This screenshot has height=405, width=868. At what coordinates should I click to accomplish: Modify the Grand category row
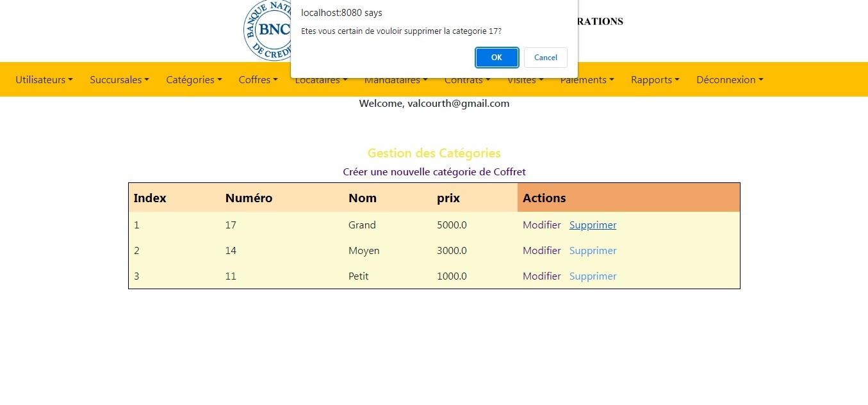tap(541, 225)
